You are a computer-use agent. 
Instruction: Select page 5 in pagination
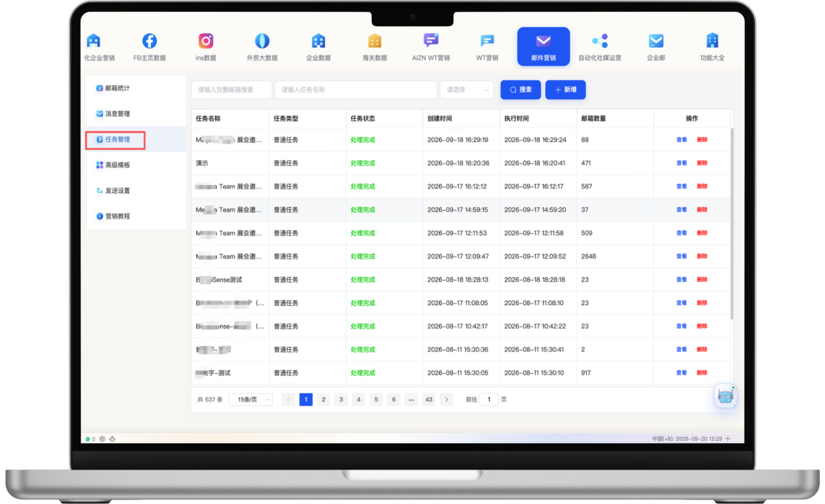point(376,400)
